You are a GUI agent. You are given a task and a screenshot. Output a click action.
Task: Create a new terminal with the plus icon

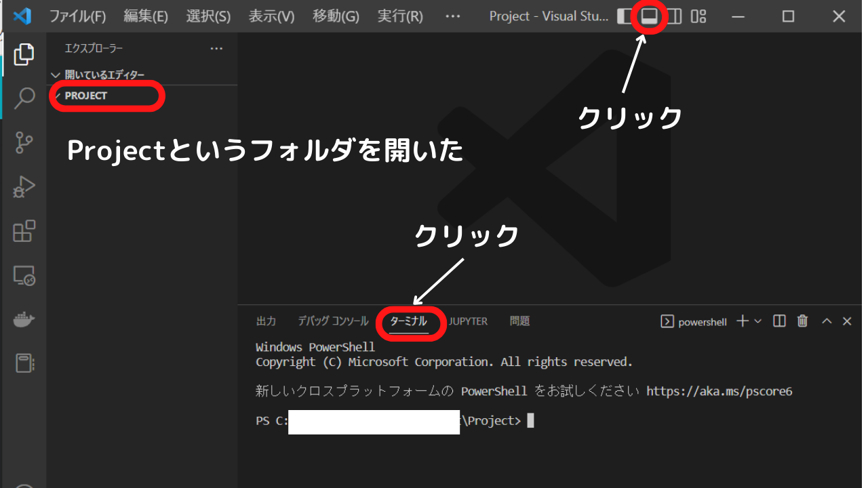point(741,321)
